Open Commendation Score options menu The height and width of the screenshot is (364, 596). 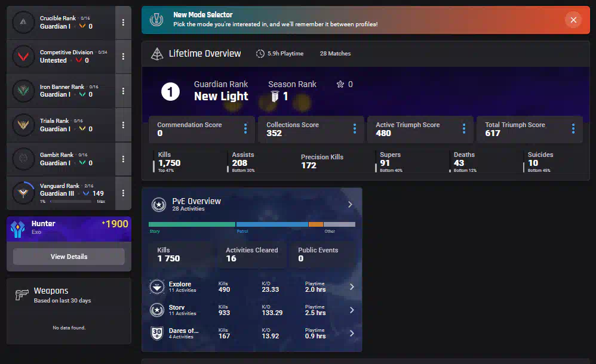245,129
